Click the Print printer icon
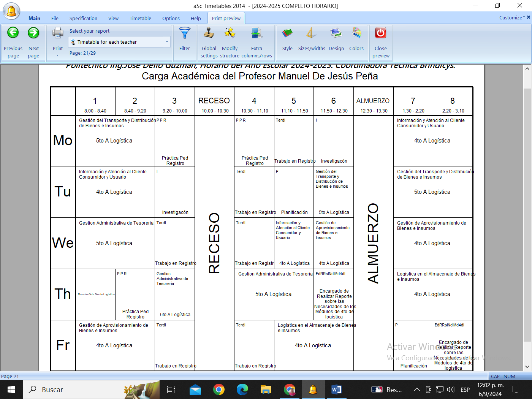532x399 pixels. (58, 33)
